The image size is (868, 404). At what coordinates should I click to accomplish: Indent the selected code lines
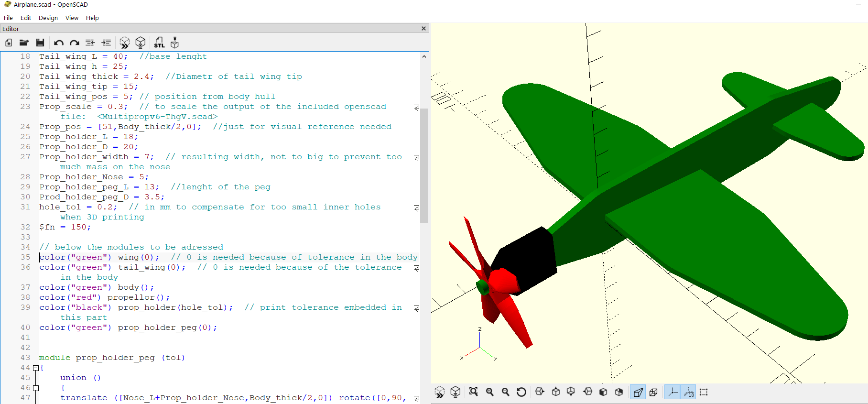[106, 43]
